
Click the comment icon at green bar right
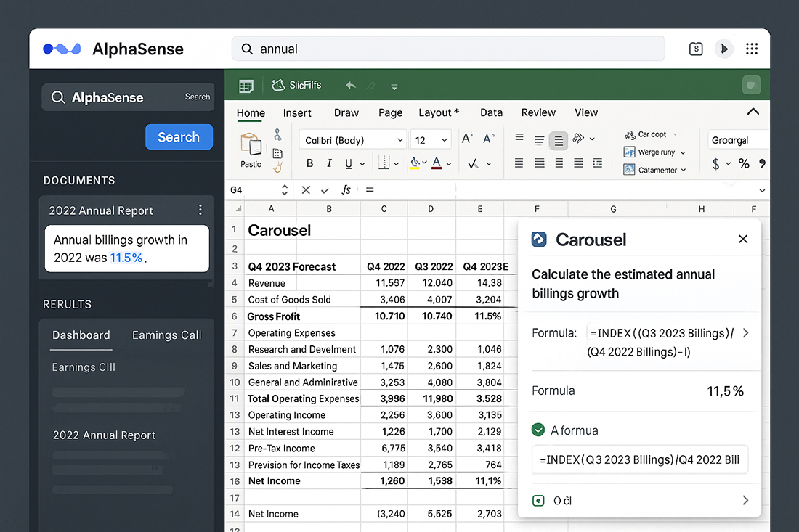pyautogui.click(x=751, y=85)
